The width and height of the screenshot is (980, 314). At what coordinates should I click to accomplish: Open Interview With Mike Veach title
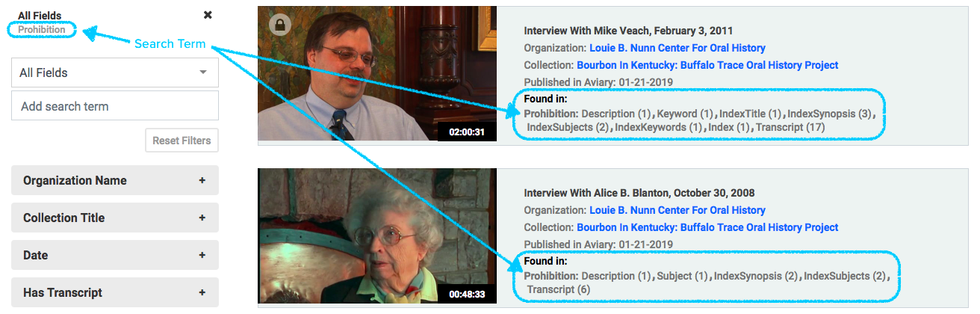(628, 31)
